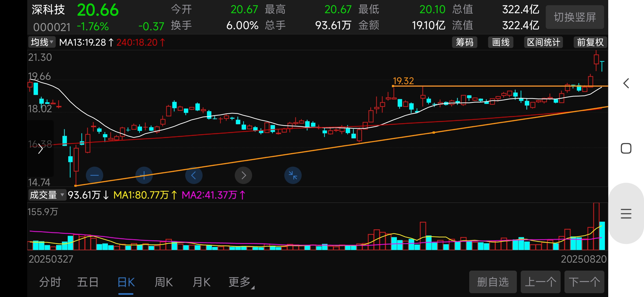Activate 画线 drawing tool

(x=501, y=42)
